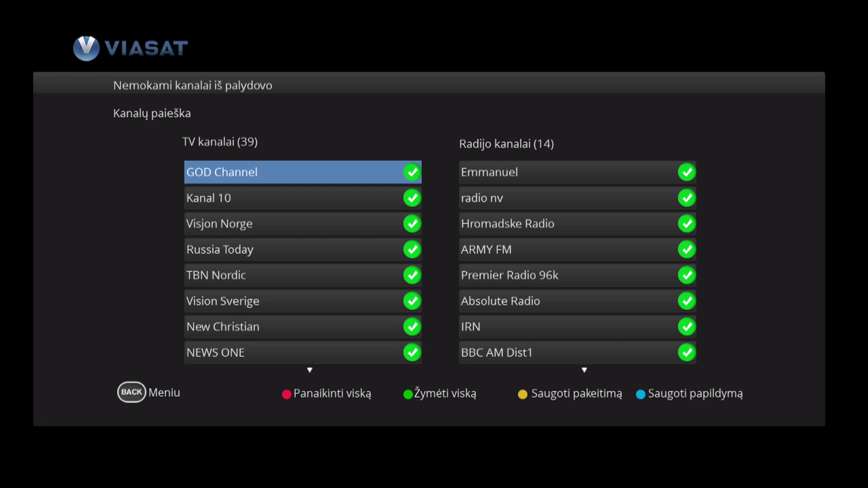The height and width of the screenshot is (488, 868).
Task: Select the GOD Channel row name
Action: [x=222, y=172]
